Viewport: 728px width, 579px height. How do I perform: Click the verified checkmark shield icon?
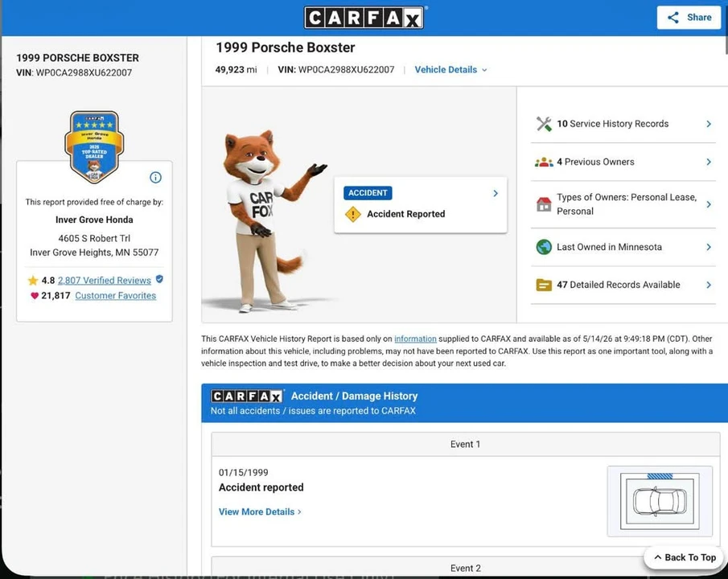click(x=159, y=279)
